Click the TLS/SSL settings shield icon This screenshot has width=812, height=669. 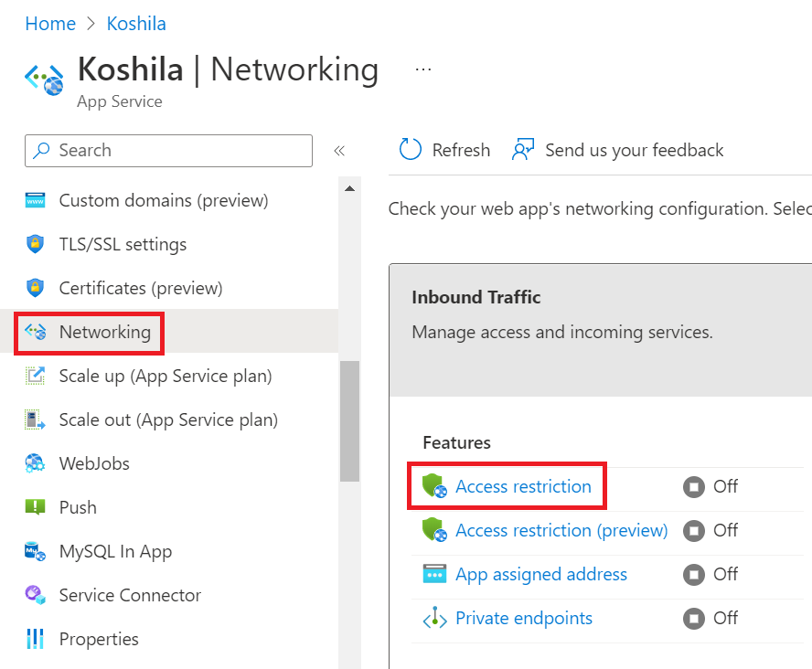(x=36, y=244)
